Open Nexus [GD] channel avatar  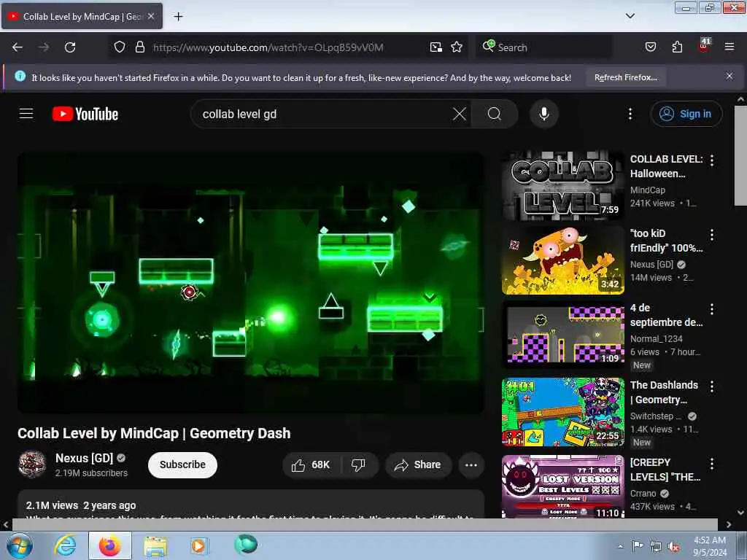tap(32, 464)
